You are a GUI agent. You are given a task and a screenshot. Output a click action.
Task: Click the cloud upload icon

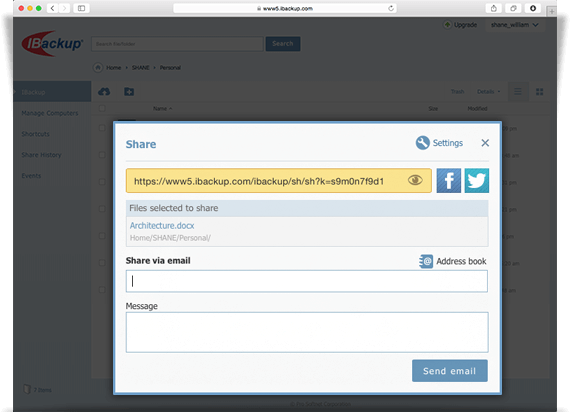(104, 92)
